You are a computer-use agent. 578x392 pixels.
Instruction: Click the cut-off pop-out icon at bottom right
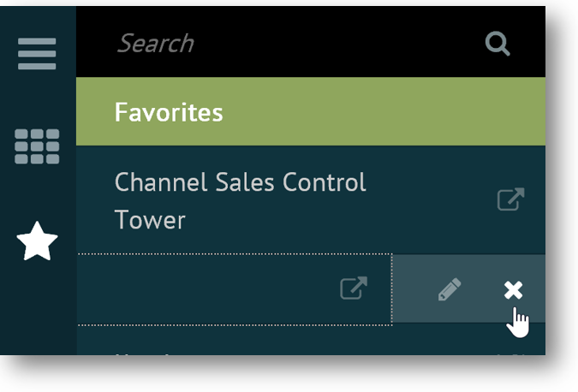pyautogui.click(x=510, y=352)
